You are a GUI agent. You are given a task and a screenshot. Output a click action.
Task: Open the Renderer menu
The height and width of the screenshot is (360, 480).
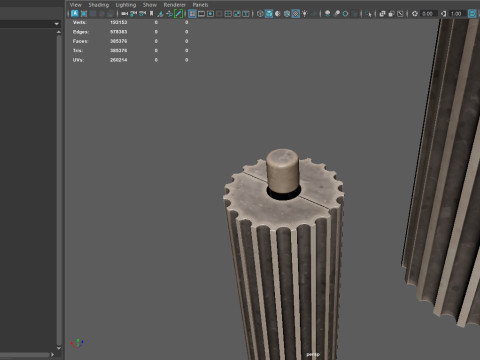click(174, 5)
